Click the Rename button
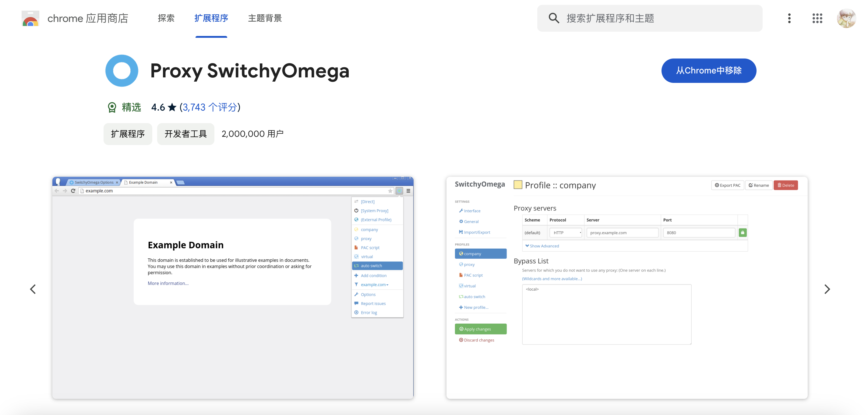 (758, 185)
